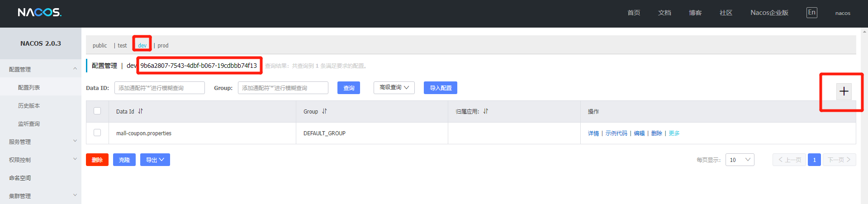Image resolution: width=868 pixels, height=204 pixels.
Task: Focus the Data ID search field
Action: 160,88
